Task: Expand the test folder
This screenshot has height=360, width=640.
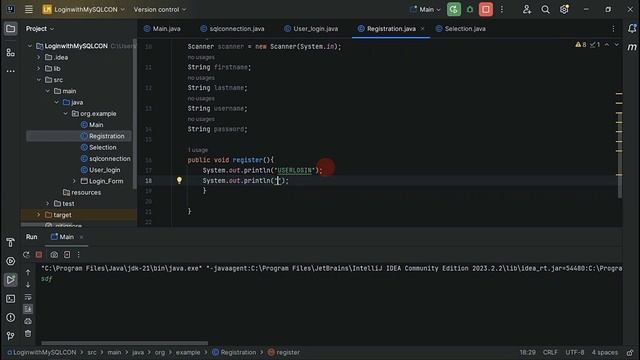Action: 48,203
